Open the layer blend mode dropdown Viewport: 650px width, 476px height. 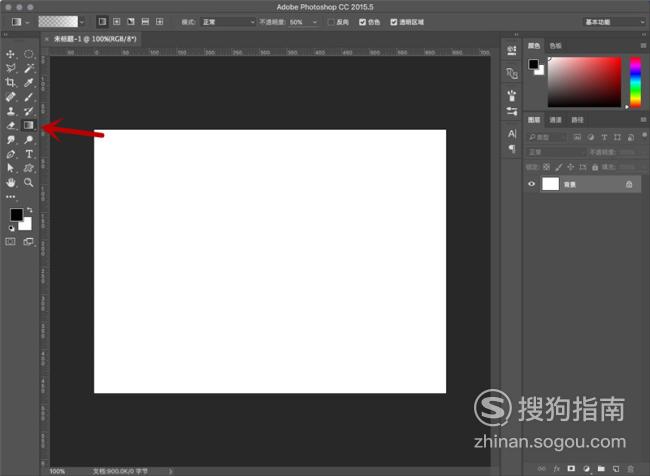[556, 152]
